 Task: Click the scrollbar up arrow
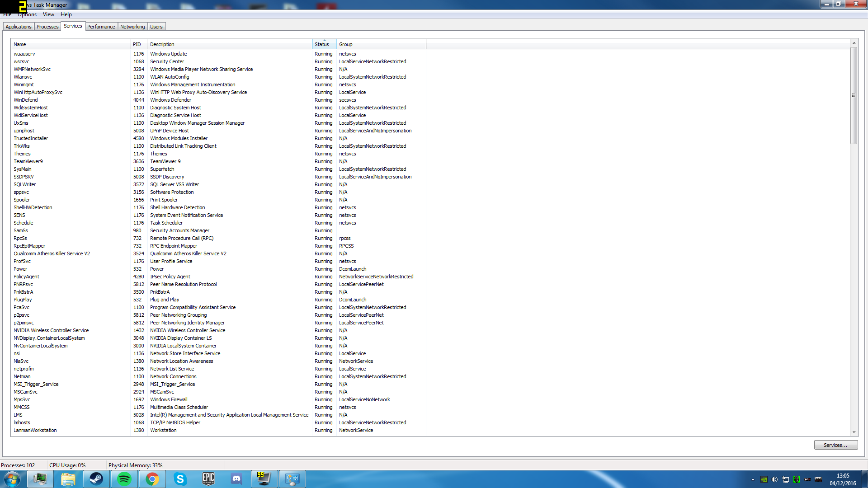pyautogui.click(x=854, y=43)
